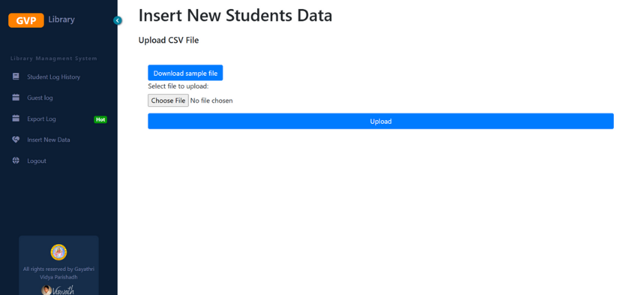The width and height of the screenshot is (644, 295).
Task: Download the sample CSV file
Action: pyautogui.click(x=186, y=73)
